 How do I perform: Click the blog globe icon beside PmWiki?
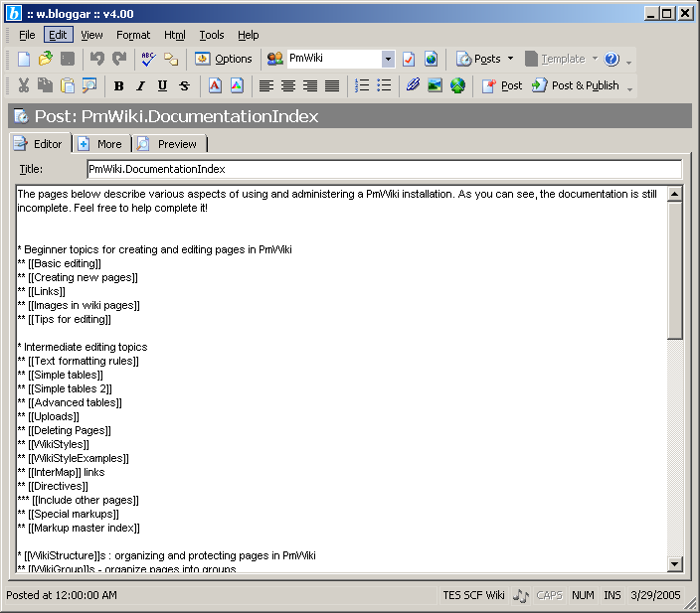point(431,59)
